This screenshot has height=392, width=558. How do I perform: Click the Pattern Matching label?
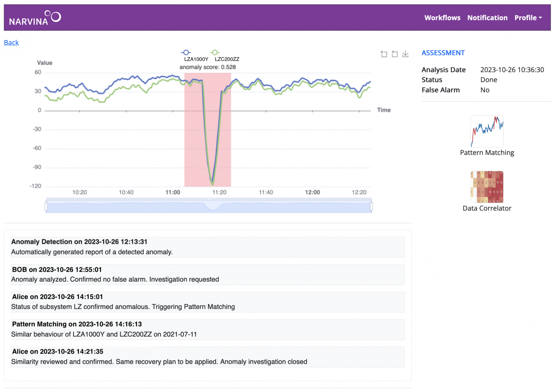tap(487, 153)
